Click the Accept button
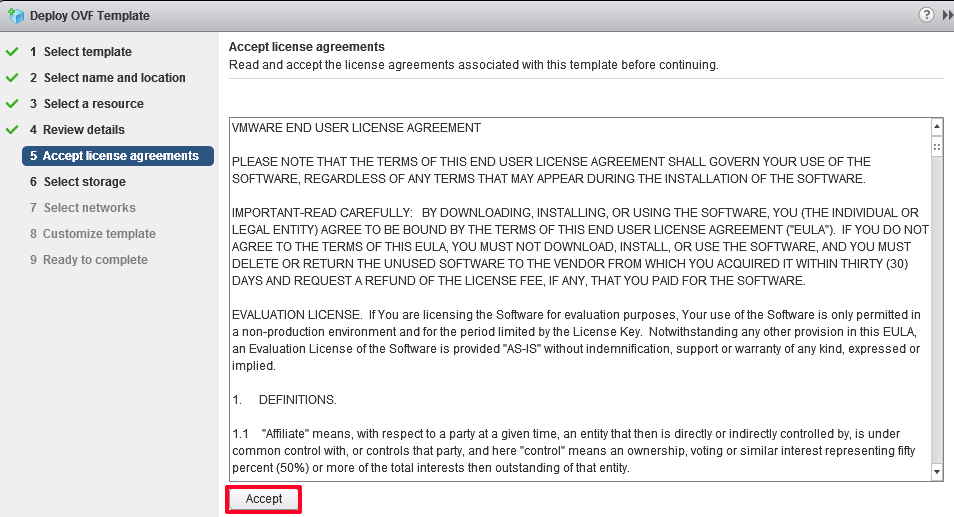 (x=263, y=499)
